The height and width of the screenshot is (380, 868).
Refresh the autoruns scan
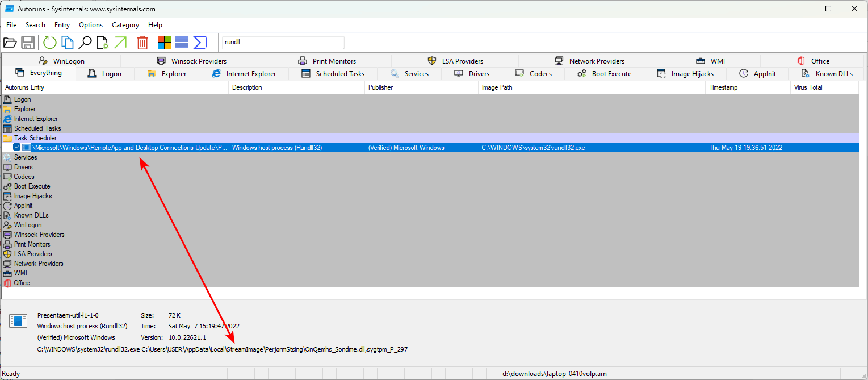(50, 43)
